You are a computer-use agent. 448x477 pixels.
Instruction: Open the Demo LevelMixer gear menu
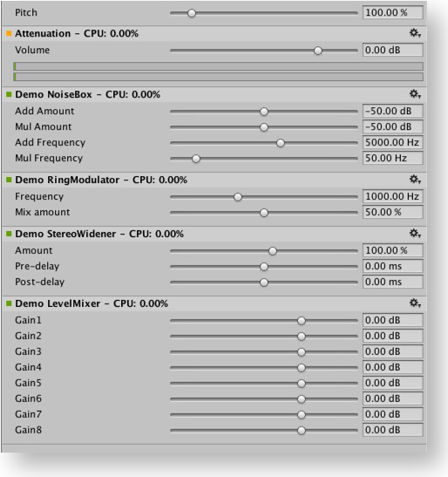click(x=415, y=303)
